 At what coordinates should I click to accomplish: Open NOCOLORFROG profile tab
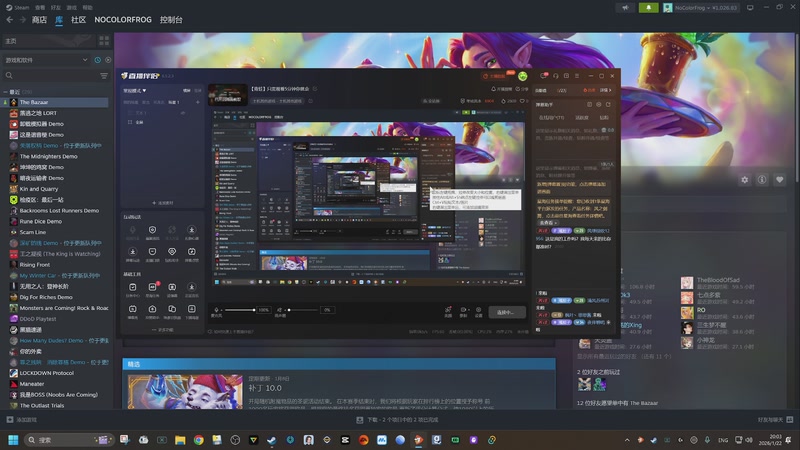(123, 19)
